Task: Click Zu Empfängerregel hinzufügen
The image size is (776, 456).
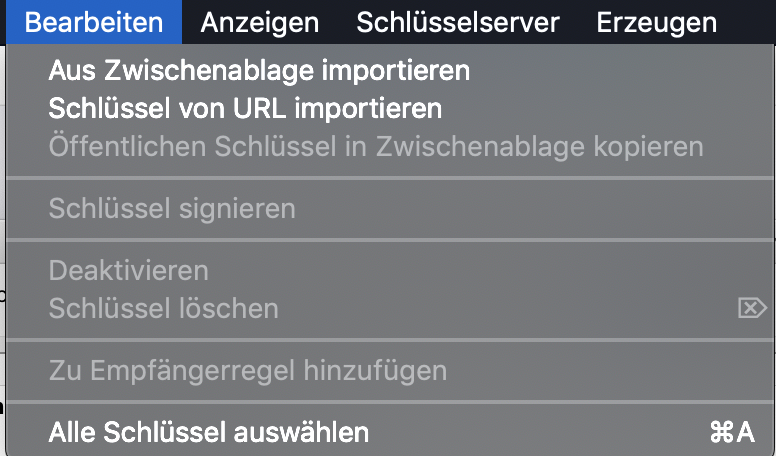Action: coord(390,370)
